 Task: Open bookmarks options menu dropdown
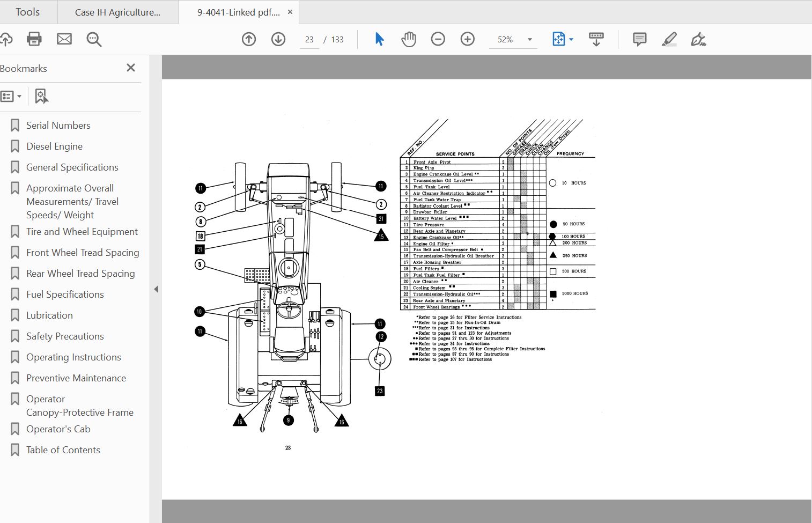point(11,97)
